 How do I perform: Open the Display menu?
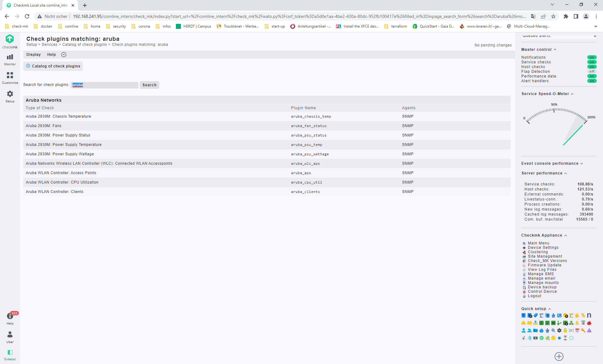point(34,55)
